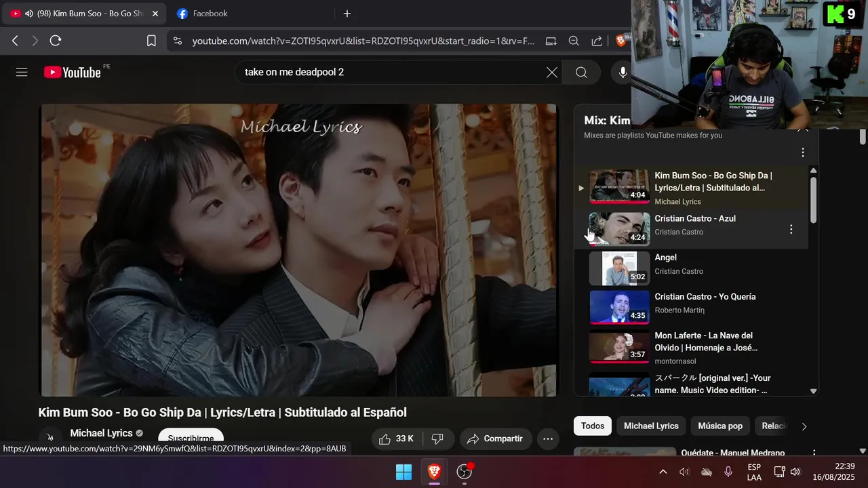The image size is (868, 488).
Task: Click the microphone tray icon
Action: (728, 472)
